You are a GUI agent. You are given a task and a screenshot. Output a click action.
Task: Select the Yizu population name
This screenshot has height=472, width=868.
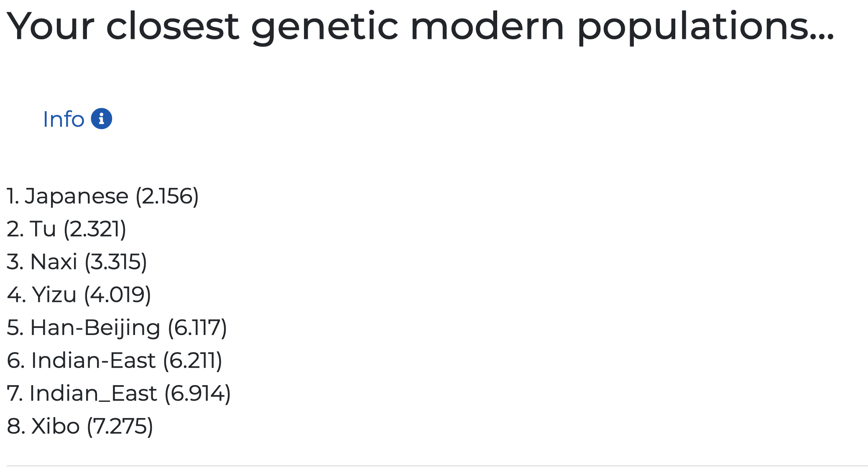pyautogui.click(x=54, y=295)
